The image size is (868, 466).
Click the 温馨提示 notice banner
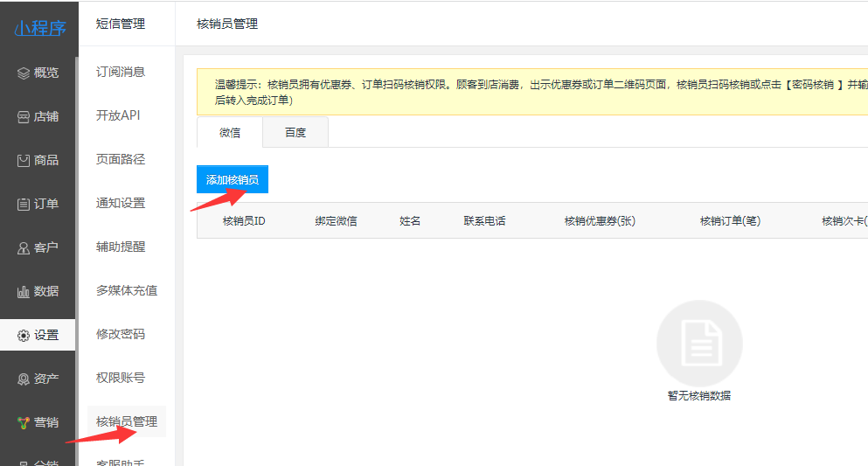click(532, 92)
